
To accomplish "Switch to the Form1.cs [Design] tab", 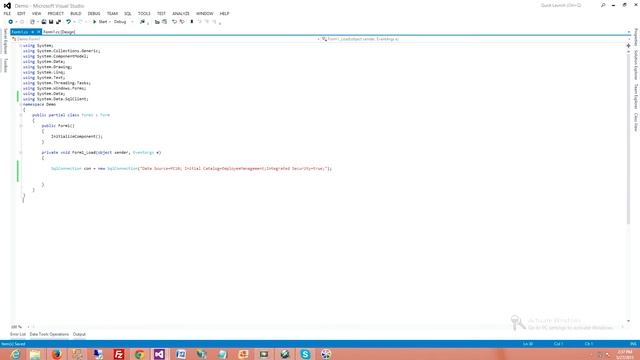I will [59, 32].
